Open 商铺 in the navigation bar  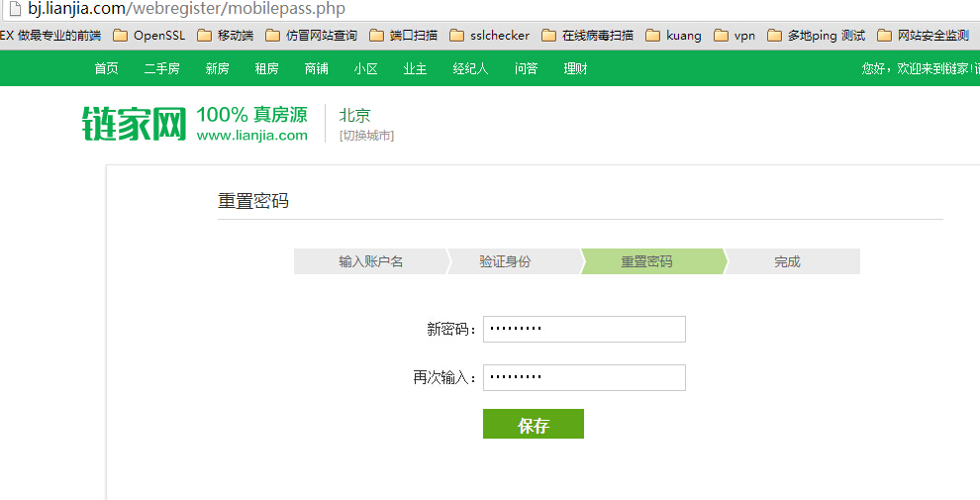316,68
